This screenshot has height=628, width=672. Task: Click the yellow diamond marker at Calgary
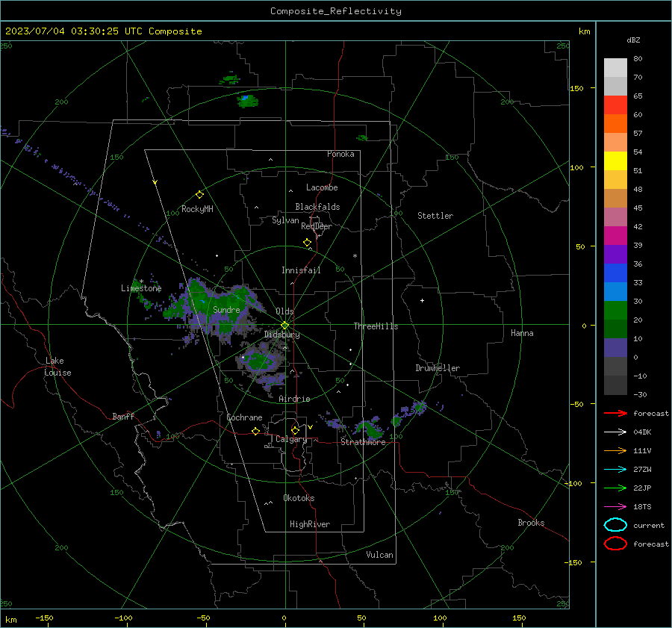[x=295, y=430]
